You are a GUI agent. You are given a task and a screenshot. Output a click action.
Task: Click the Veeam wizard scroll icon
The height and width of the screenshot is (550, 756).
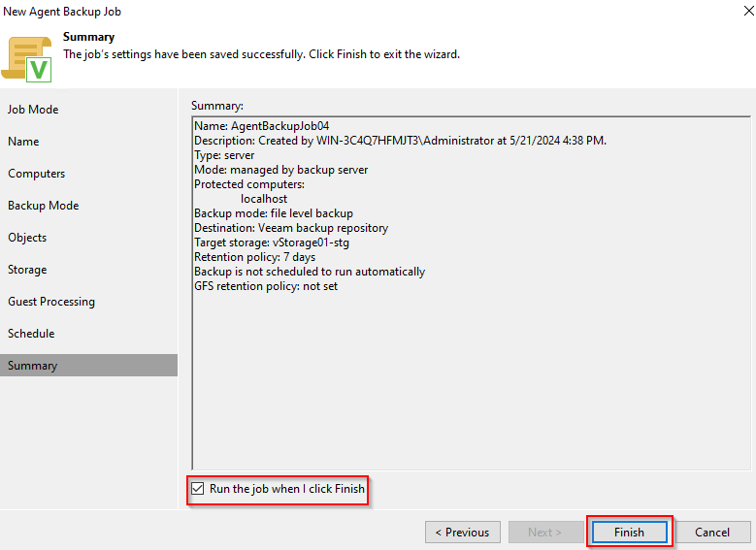(x=27, y=57)
